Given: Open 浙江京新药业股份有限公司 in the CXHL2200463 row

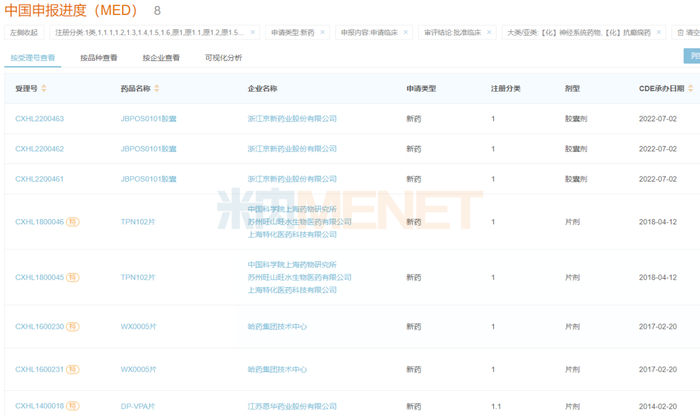Looking at the screenshot, I should point(292,119).
